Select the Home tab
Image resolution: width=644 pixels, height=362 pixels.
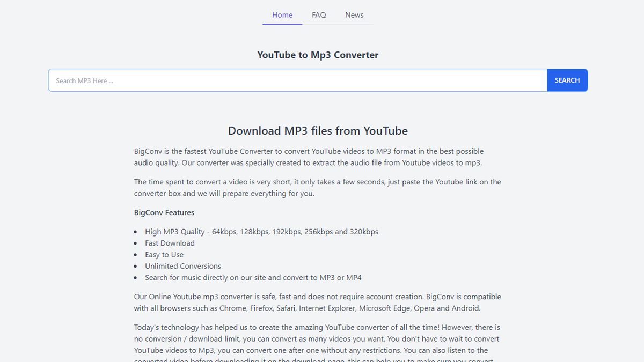282,14
